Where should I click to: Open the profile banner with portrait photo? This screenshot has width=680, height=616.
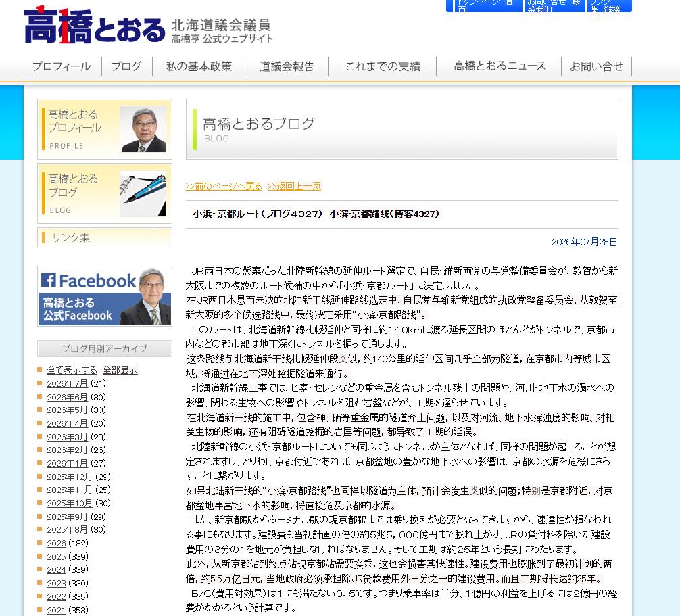pos(105,129)
